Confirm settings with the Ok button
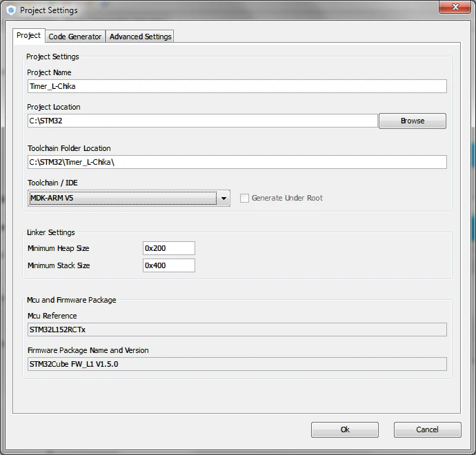 pyautogui.click(x=344, y=429)
